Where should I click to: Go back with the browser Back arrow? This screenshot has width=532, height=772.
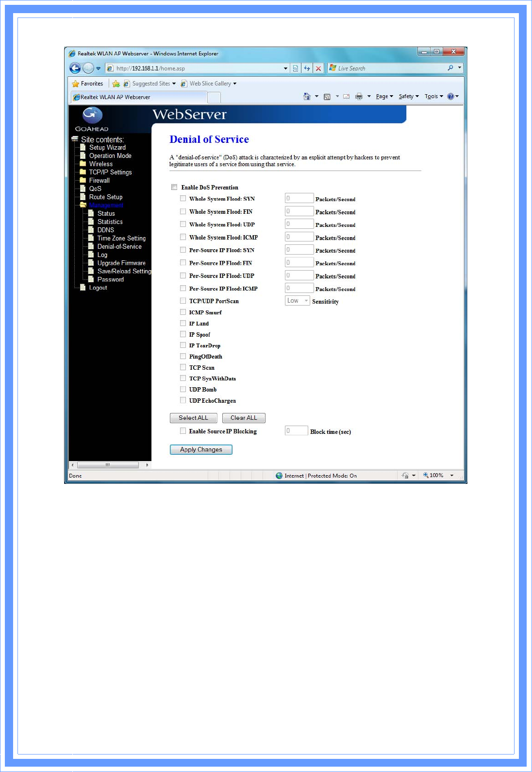pyautogui.click(x=75, y=68)
